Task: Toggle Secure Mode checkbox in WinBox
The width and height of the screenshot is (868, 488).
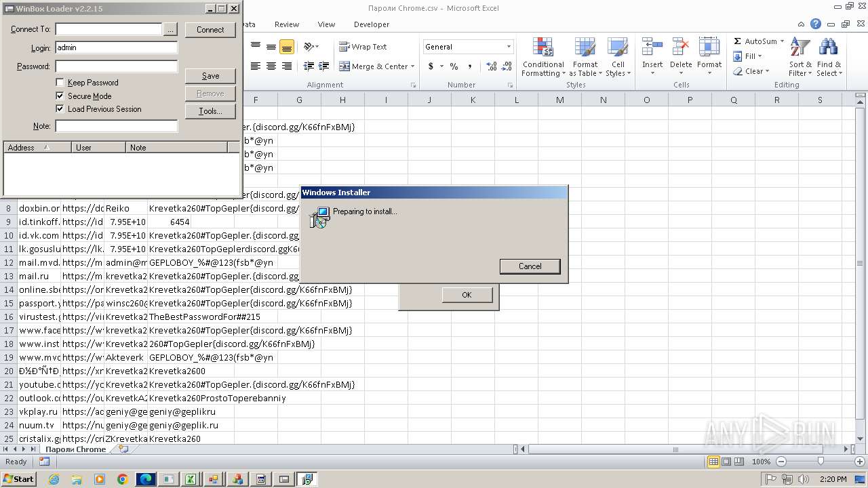Action: click(60, 96)
